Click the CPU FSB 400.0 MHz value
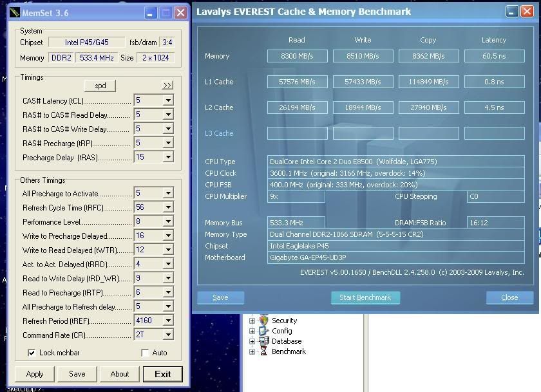The height and width of the screenshot is (392, 541). [395, 185]
